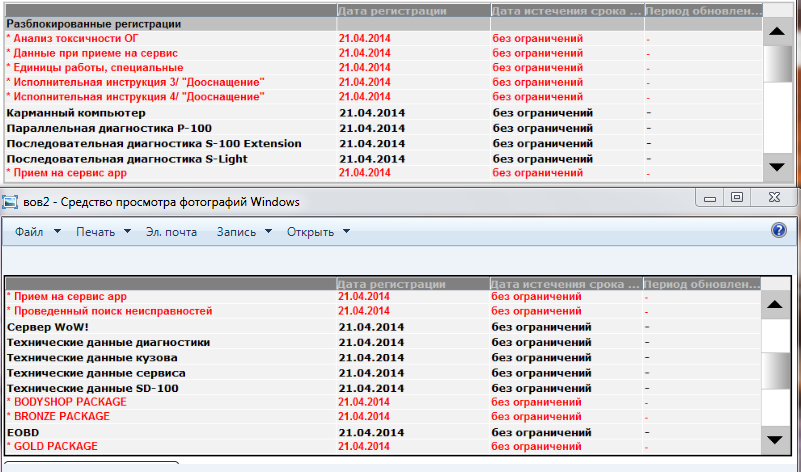This screenshot has height=472, width=801.
Task: Open the blue help question mark icon
Action: pyautogui.click(x=779, y=230)
